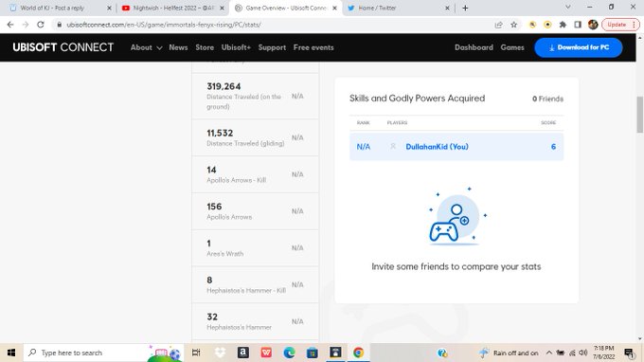Select the 156 Apollo's Arrows stat
Screen dimensions: 644x362
255,211
